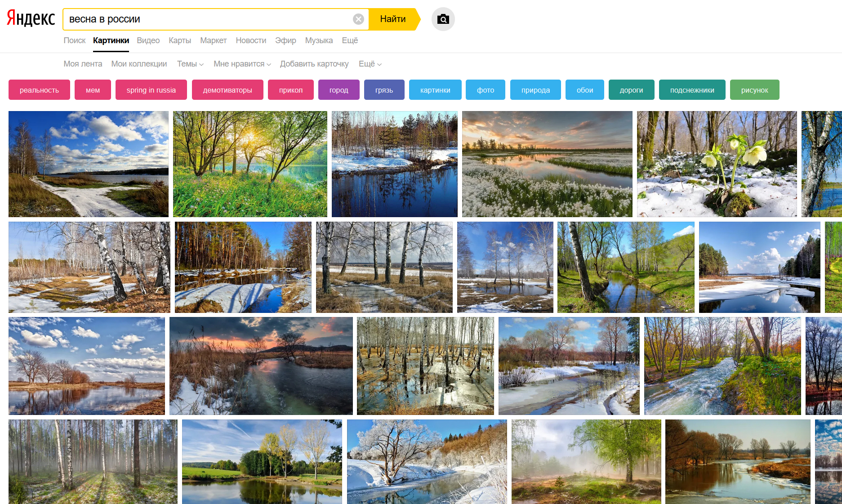
Task: Pick the green рисунок filter tag
Action: [754, 90]
